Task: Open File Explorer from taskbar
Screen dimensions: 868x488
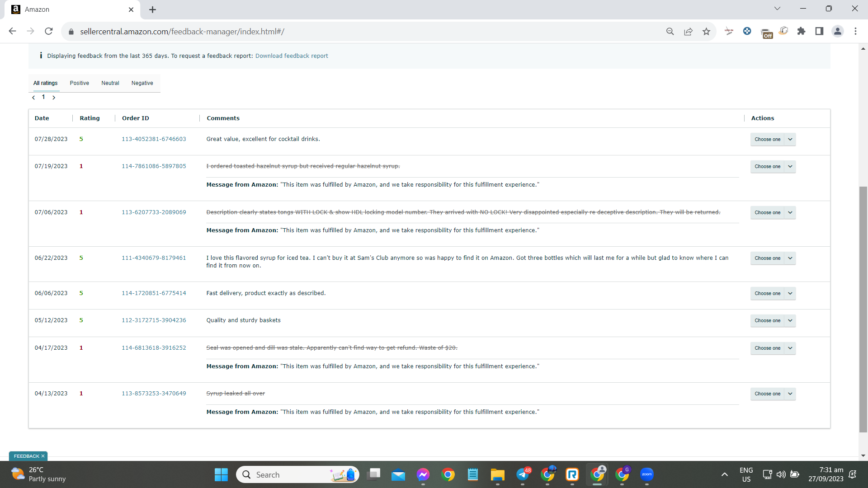Action: click(498, 474)
